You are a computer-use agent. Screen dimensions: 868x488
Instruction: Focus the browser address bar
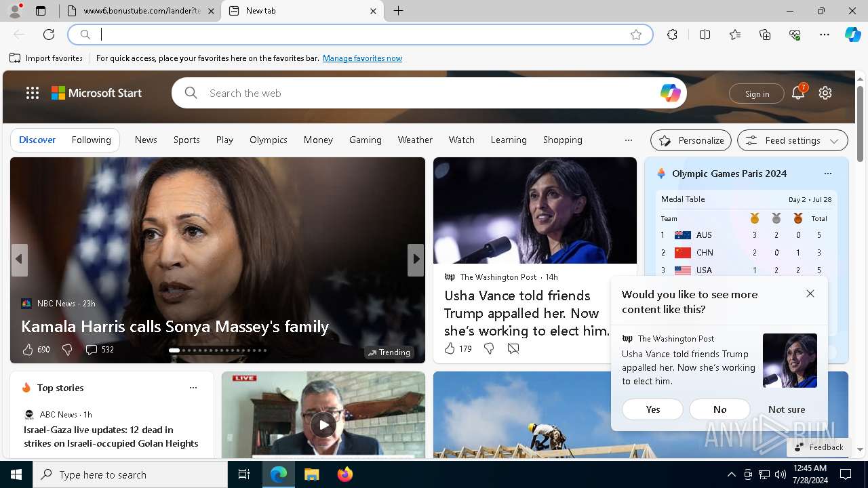(359, 35)
